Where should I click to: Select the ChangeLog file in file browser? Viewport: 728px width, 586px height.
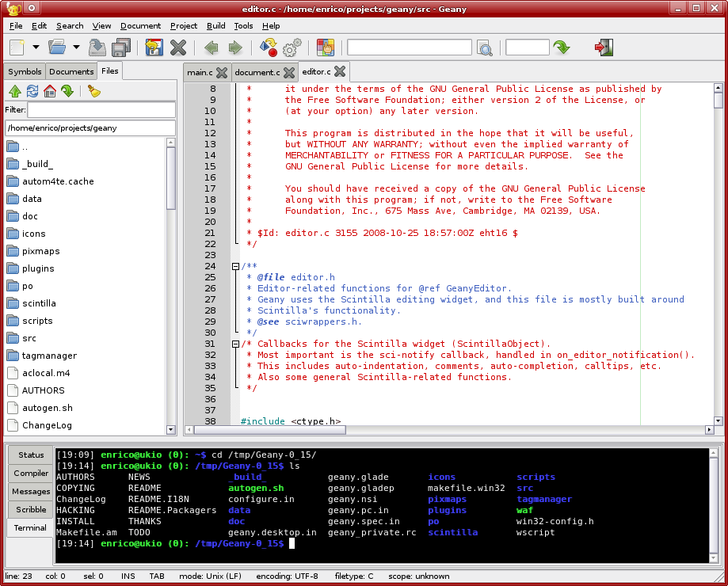[x=85, y=425]
